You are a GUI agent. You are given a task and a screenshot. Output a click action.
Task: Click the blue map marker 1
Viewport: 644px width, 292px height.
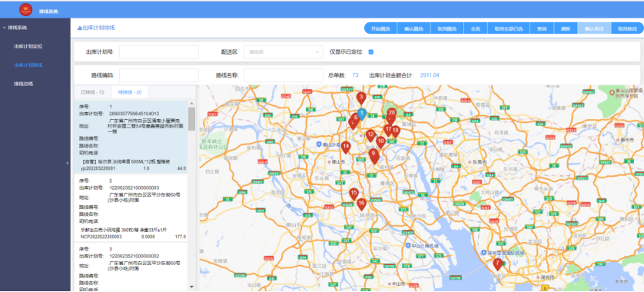point(361,114)
